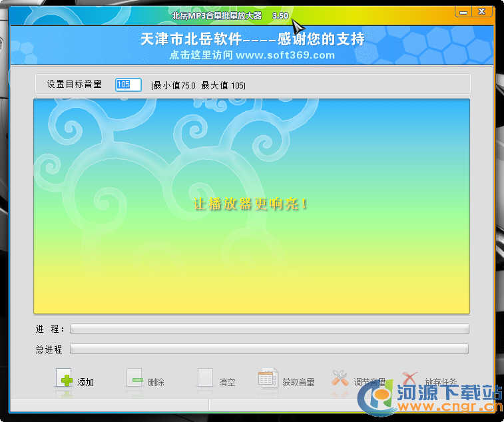
Task: Click the 添加 button label
Action: 85,382
